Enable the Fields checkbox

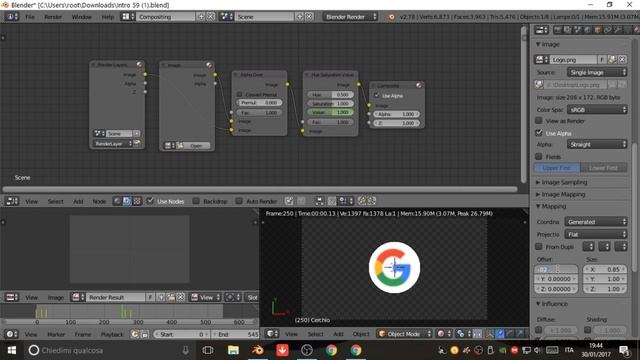pyautogui.click(x=539, y=156)
